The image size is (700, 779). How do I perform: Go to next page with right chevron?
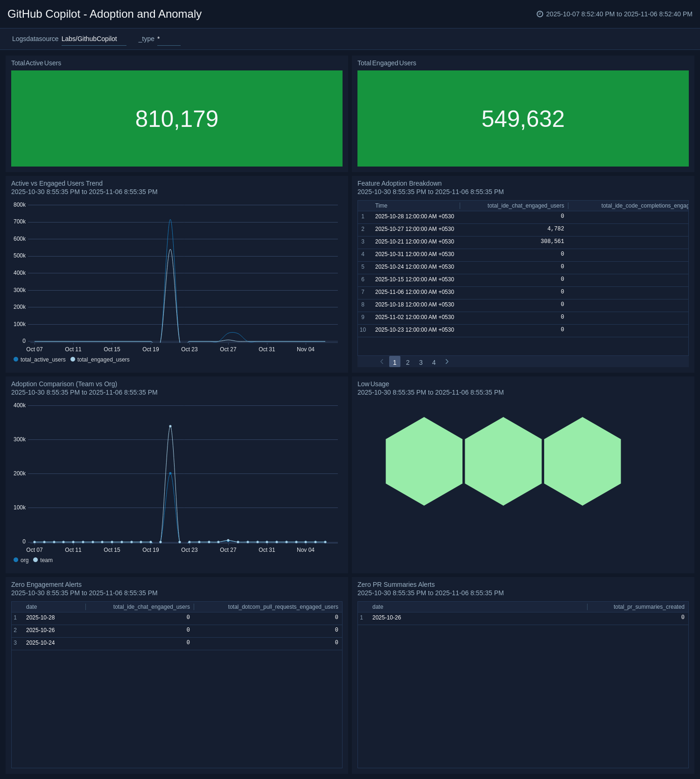coord(447,362)
